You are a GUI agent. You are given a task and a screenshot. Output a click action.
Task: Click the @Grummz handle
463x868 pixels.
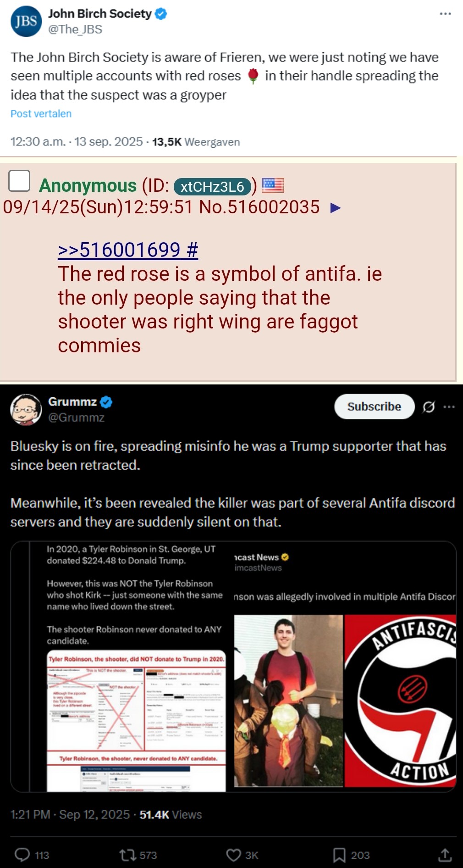point(77,417)
